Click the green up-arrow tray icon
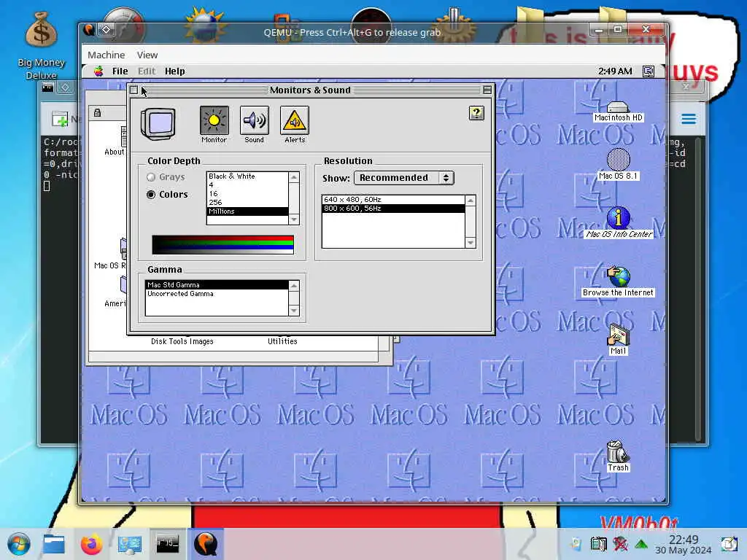Image resolution: width=747 pixels, height=560 pixels. (x=641, y=544)
